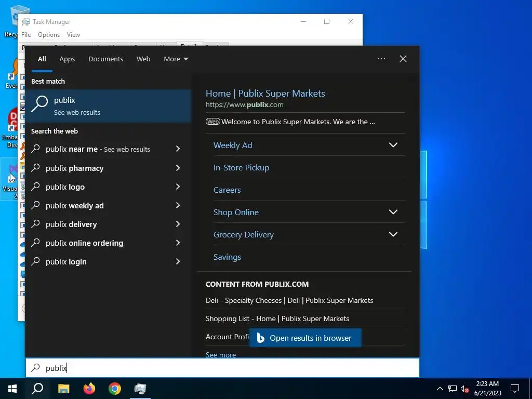
Task: Expand arrow for publix online ordering
Action: [178, 242]
